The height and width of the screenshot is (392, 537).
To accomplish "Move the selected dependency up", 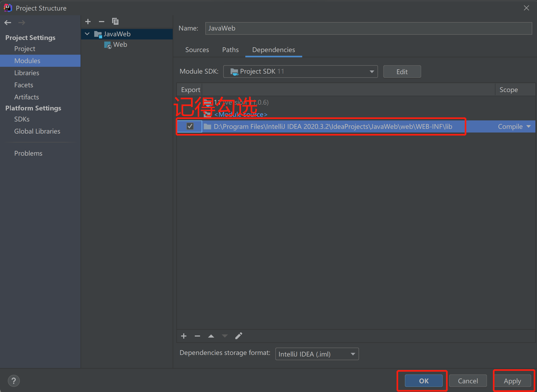I will 211,336.
